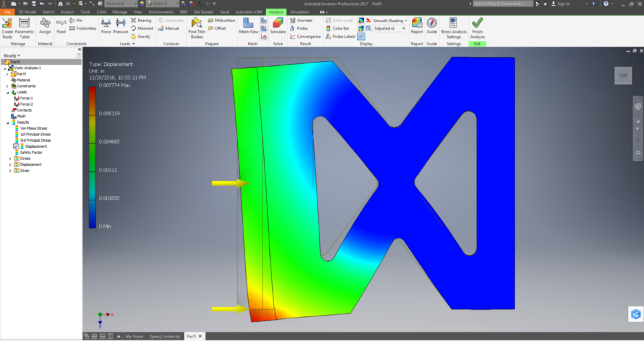644x341 pixels.
Task: Open Stress Analysis Settings
Action: pos(453,27)
